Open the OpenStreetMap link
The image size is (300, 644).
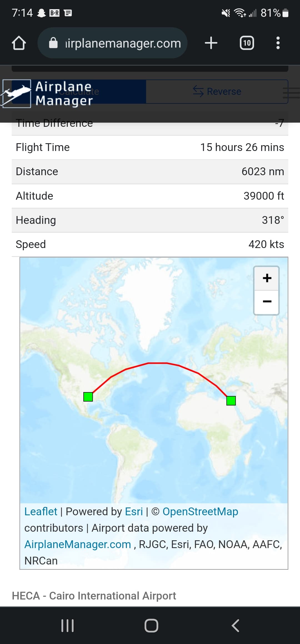(x=200, y=512)
